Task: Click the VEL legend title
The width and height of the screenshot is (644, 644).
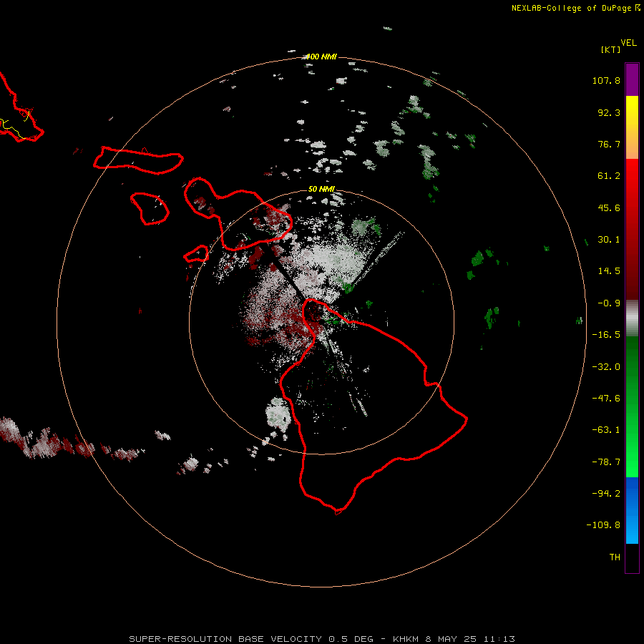Action: [x=628, y=43]
